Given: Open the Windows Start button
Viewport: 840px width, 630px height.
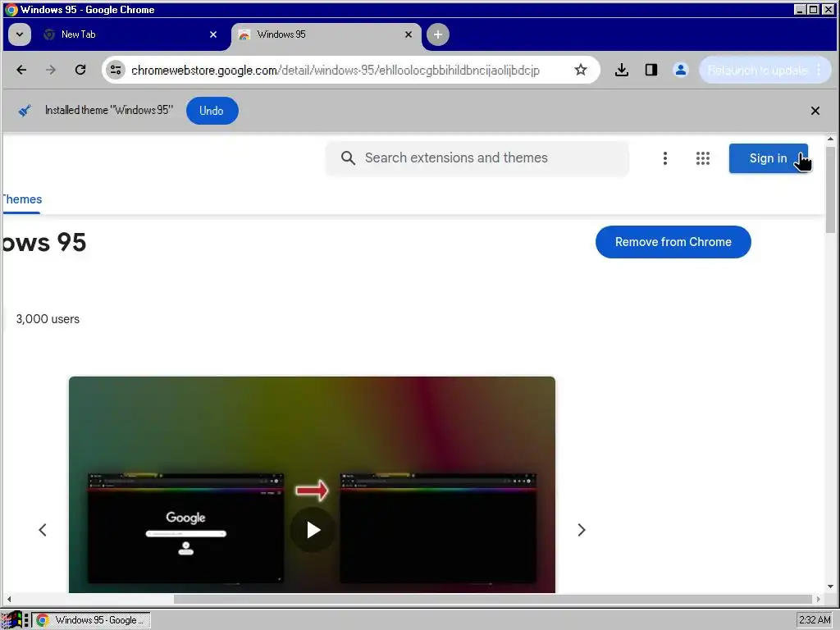Looking at the screenshot, I should [11, 620].
